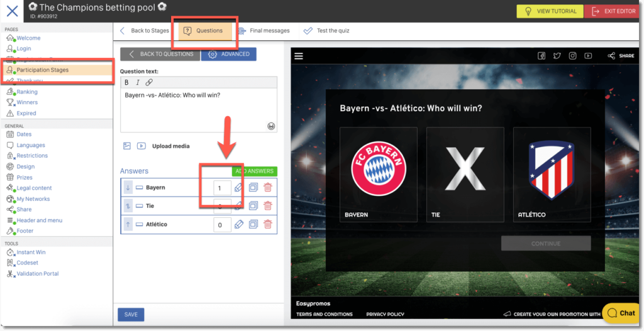The height and width of the screenshot is (331, 644).
Task: Toggle italic in the question text editor
Action: [x=138, y=82]
